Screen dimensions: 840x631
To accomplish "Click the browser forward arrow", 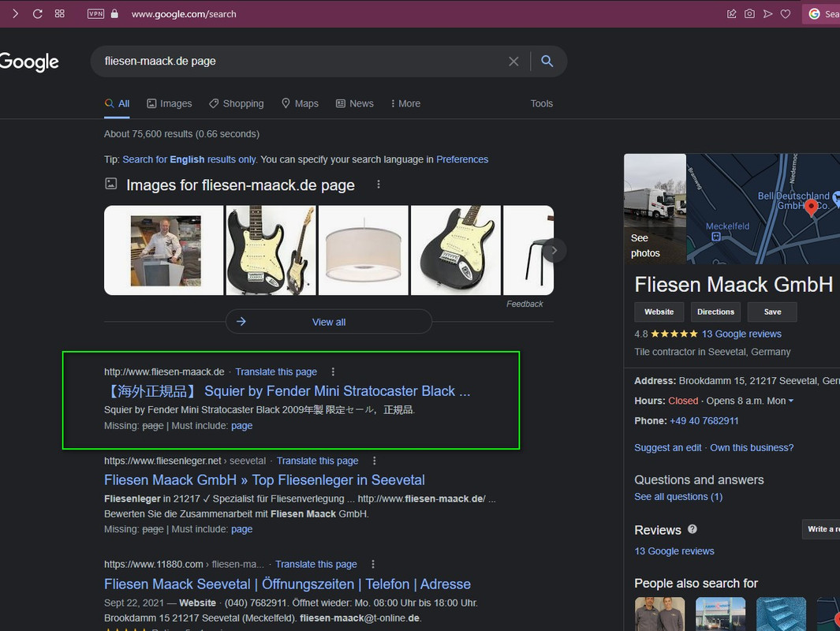I will tap(15, 14).
